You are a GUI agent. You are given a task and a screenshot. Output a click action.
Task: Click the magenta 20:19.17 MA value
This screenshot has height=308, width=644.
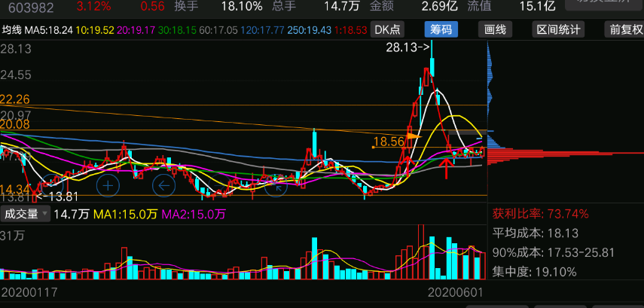coord(136,30)
